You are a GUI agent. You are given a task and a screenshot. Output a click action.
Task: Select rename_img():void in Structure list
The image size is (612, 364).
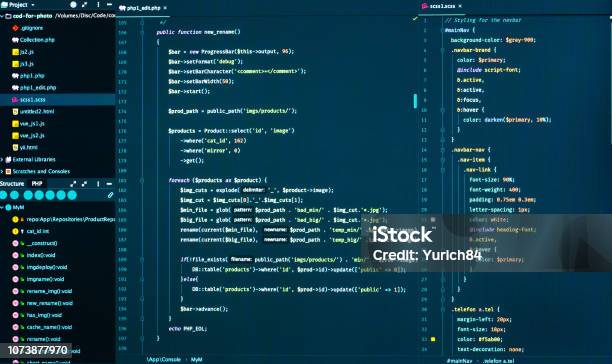point(49,291)
